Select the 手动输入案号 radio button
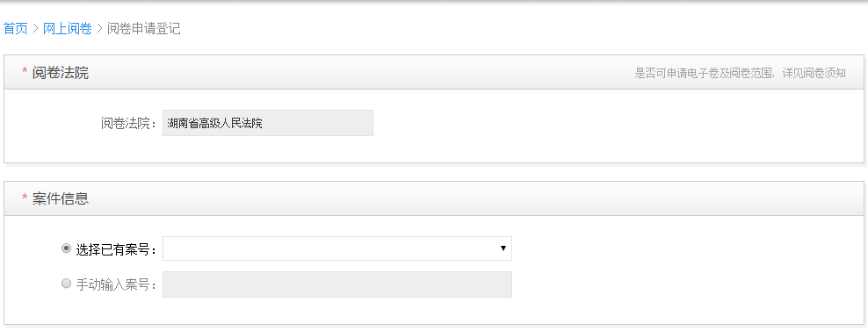This screenshot has width=868, height=331. point(67,284)
